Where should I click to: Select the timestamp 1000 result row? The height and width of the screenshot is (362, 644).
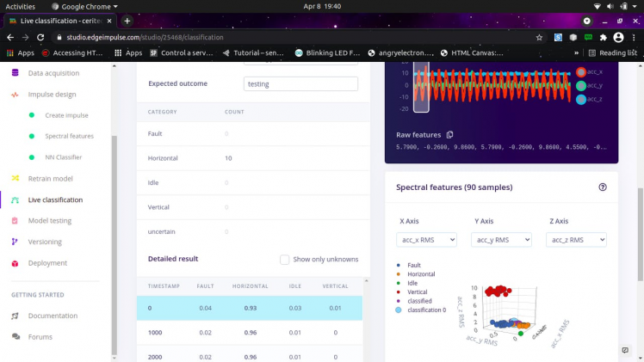pyautogui.click(x=250, y=333)
